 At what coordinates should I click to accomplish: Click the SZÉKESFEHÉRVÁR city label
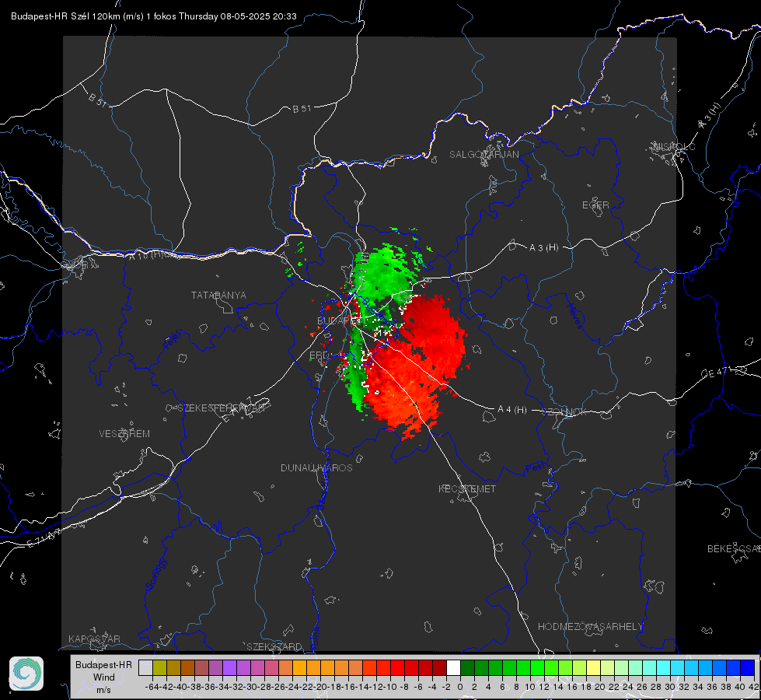pyautogui.click(x=222, y=408)
